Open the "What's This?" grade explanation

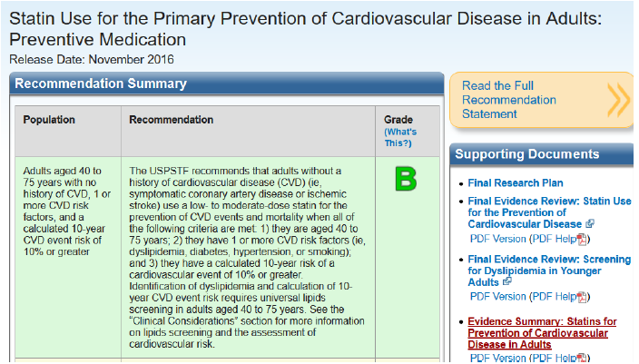(x=398, y=137)
